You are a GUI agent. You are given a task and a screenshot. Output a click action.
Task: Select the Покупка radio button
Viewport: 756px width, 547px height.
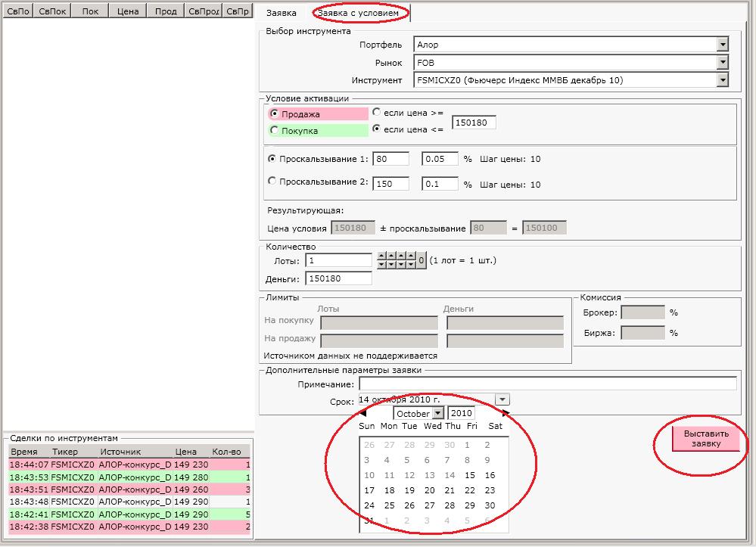(x=275, y=130)
